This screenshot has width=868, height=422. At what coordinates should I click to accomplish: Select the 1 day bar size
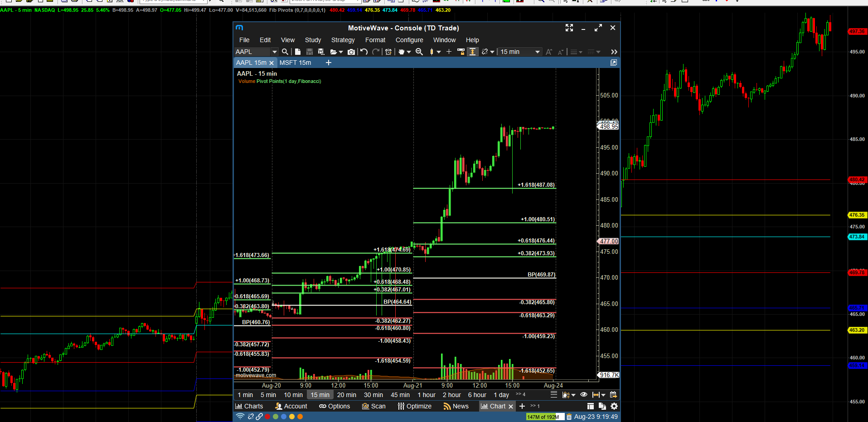tap(501, 395)
